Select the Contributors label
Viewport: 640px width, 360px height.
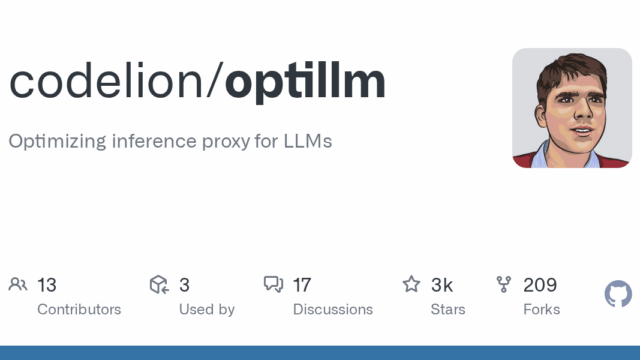point(79,309)
